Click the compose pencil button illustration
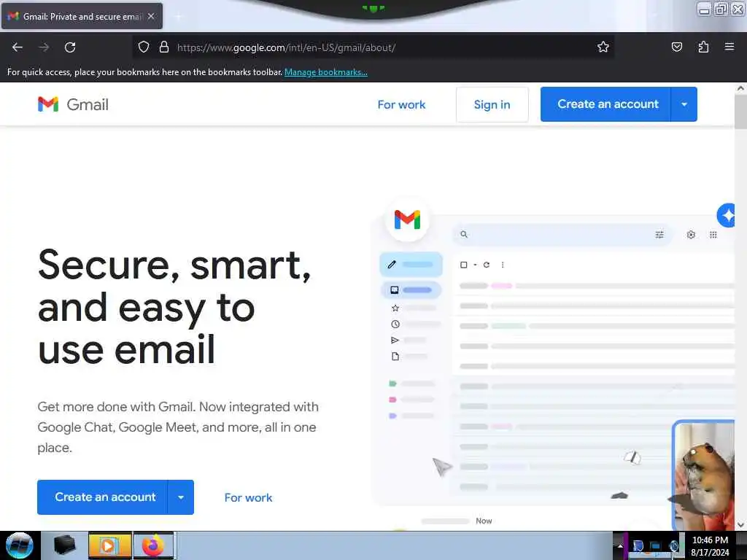Viewport: 747px width, 560px height. coord(411,264)
